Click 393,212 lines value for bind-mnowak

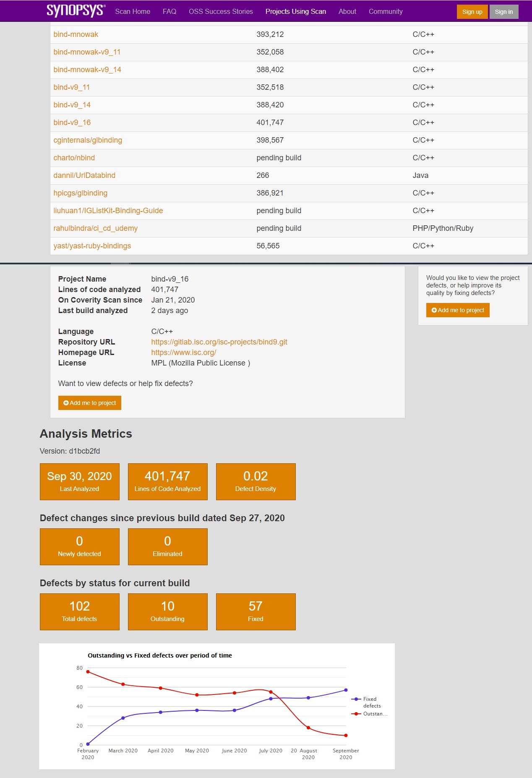270,34
